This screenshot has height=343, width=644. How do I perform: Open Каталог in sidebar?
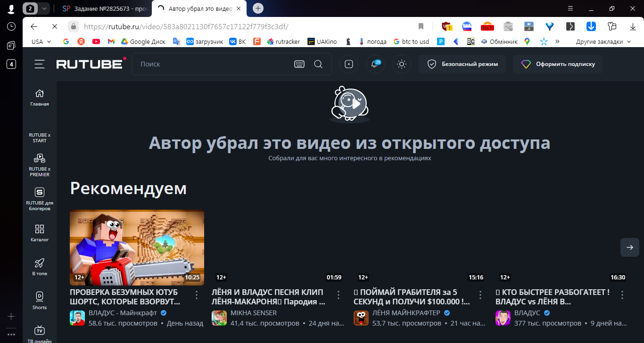pyautogui.click(x=40, y=233)
